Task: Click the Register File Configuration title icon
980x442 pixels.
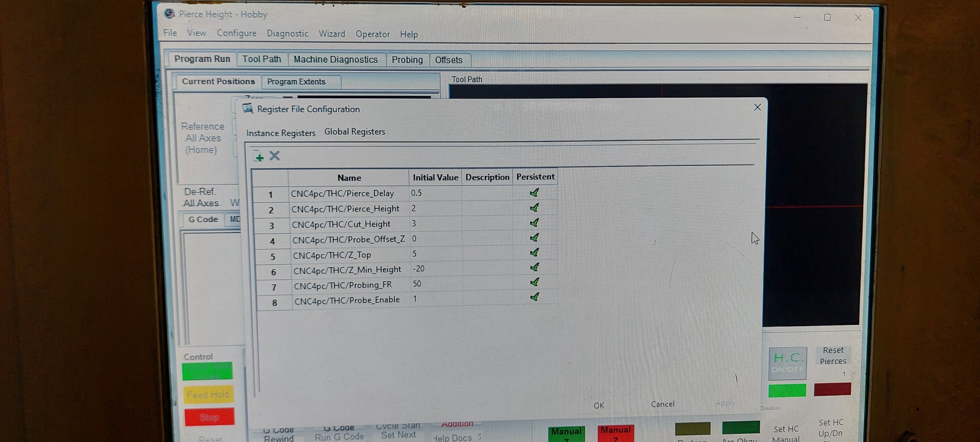Action: point(248,109)
